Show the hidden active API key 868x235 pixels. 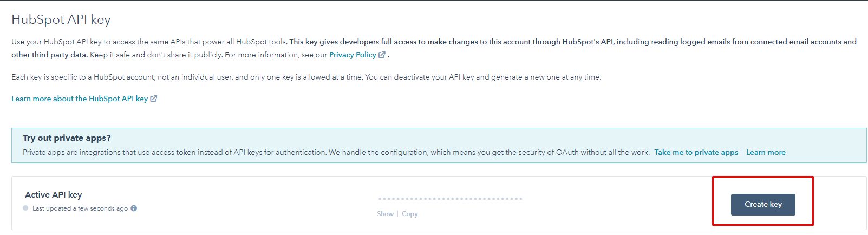coord(385,214)
